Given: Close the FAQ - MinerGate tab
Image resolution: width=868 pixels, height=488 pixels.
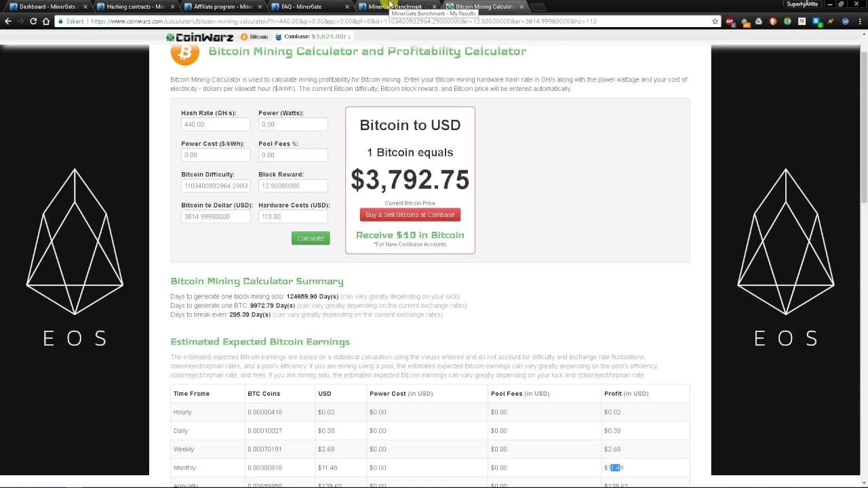Looking at the screenshot, I should pyautogui.click(x=347, y=7).
